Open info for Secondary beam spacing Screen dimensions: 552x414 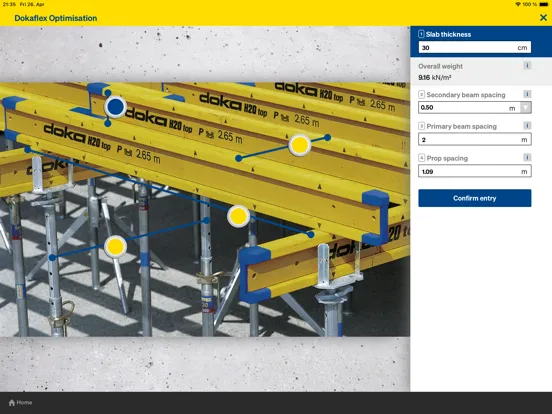click(527, 94)
